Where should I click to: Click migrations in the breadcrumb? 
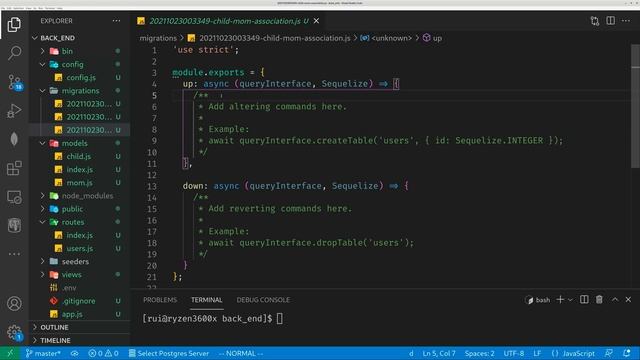[x=158, y=38]
